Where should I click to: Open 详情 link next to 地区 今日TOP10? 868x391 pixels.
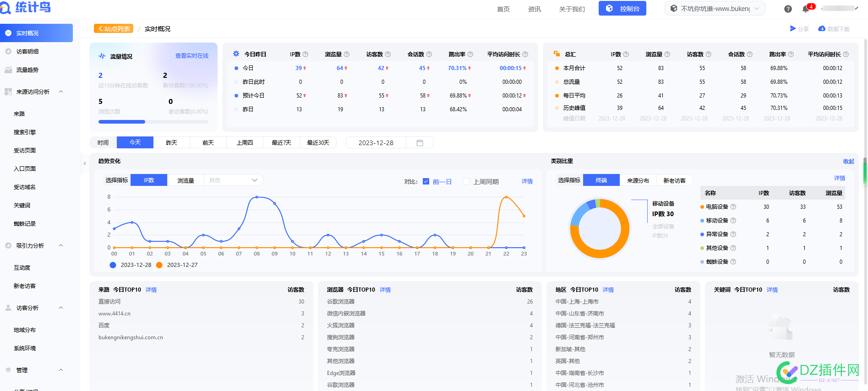[608, 290]
